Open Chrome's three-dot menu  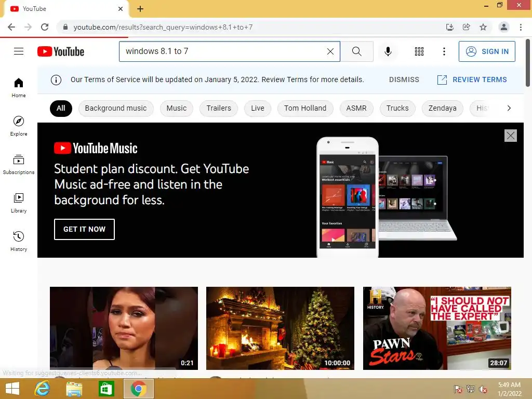point(521,27)
